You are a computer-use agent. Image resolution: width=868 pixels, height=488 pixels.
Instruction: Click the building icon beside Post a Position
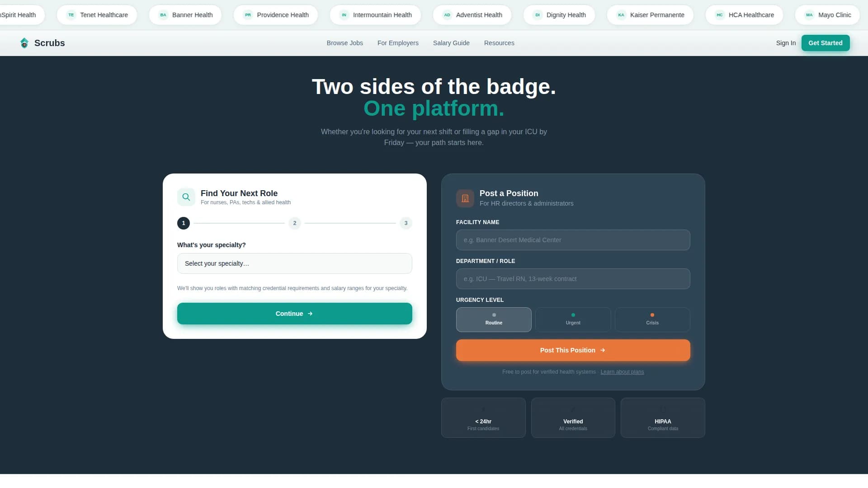(465, 198)
